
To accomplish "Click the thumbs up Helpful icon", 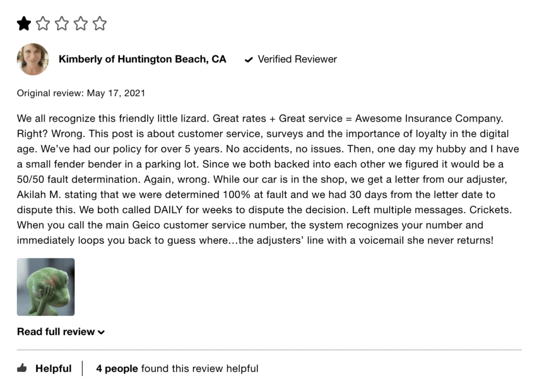I will [x=22, y=368].
